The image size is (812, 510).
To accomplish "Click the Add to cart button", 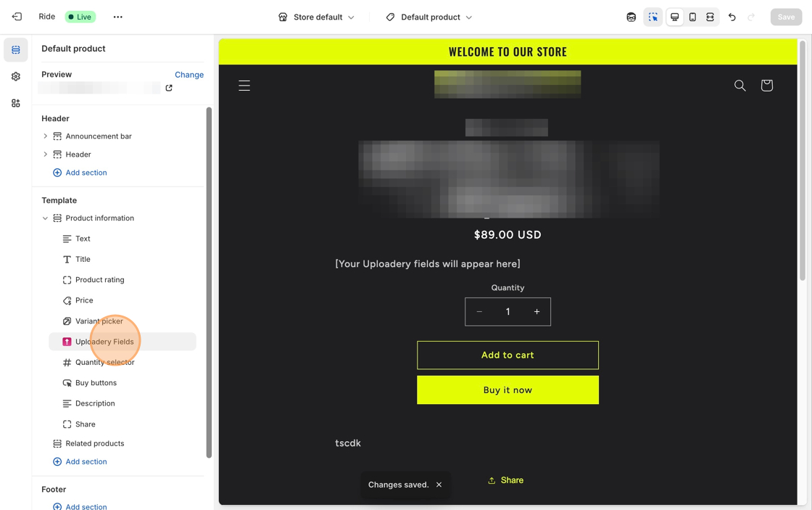I will click(507, 355).
